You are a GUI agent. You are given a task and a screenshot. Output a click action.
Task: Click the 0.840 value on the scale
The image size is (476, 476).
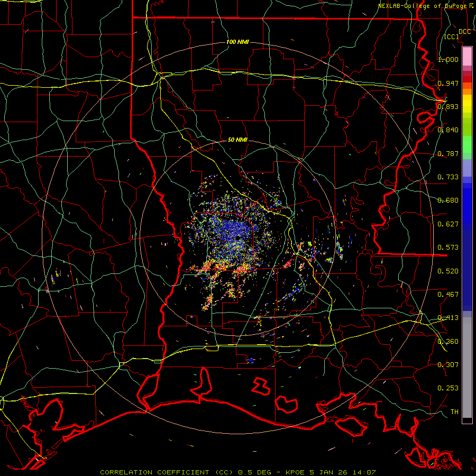[x=448, y=130]
